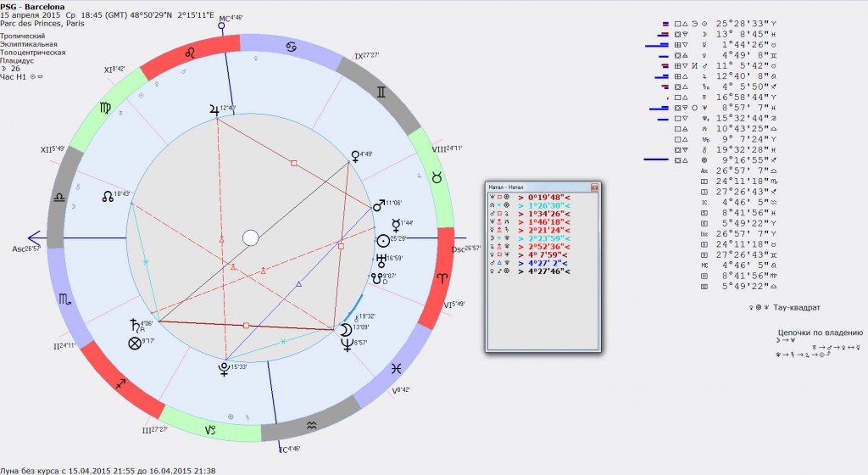
Task: Click the Aquarius sign on the zodiac ring
Action: pyautogui.click(x=312, y=425)
